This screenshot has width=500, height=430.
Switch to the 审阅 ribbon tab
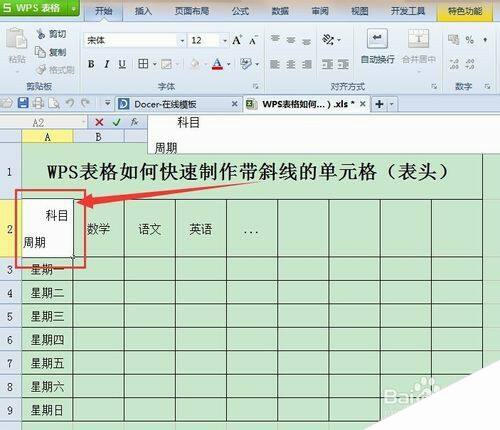(320, 11)
